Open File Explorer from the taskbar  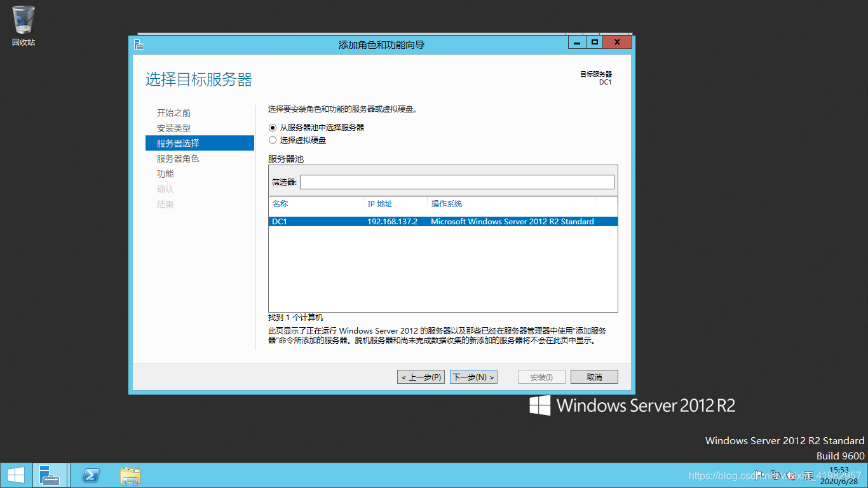[x=130, y=475]
